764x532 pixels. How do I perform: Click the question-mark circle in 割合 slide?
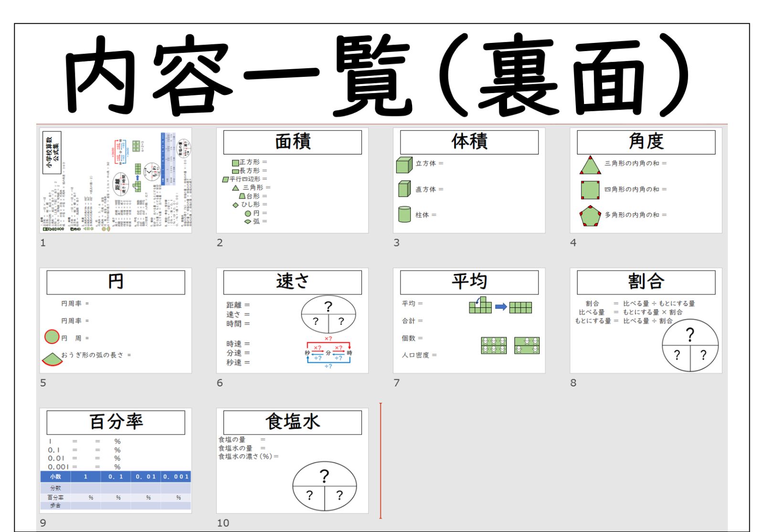pyautogui.click(x=690, y=345)
